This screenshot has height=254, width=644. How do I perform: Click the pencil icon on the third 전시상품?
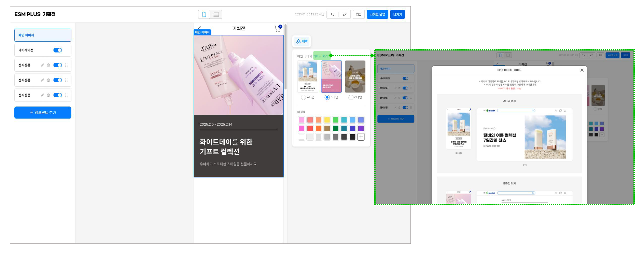point(42,95)
